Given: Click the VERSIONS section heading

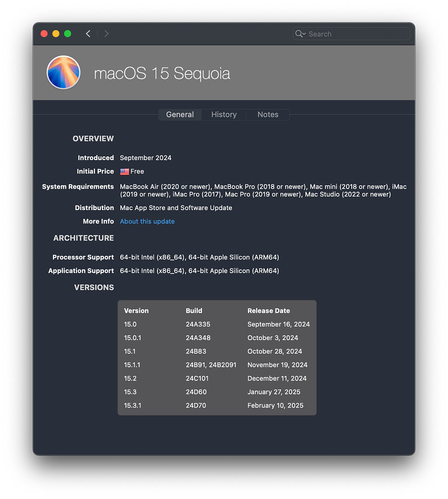Looking at the screenshot, I should click(x=94, y=288).
